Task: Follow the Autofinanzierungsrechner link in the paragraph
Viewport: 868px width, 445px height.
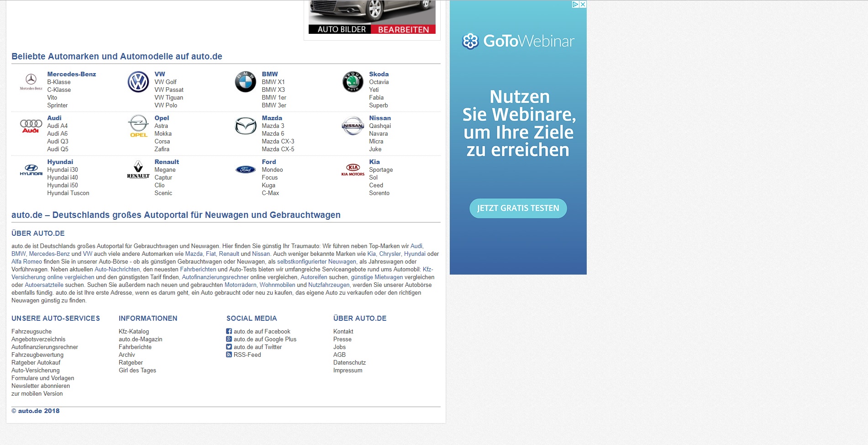Action: (x=215, y=277)
